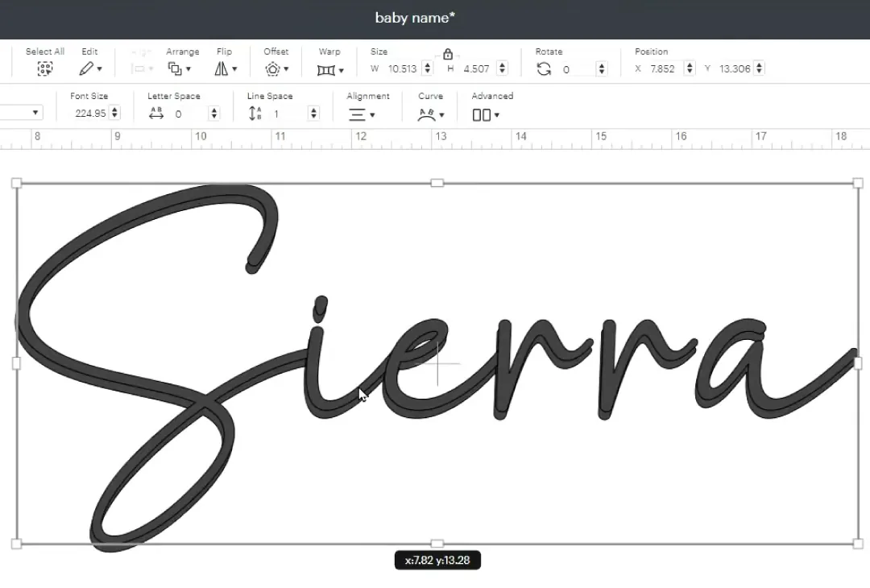
Task: Click the Warp tool icon
Action: click(x=325, y=70)
